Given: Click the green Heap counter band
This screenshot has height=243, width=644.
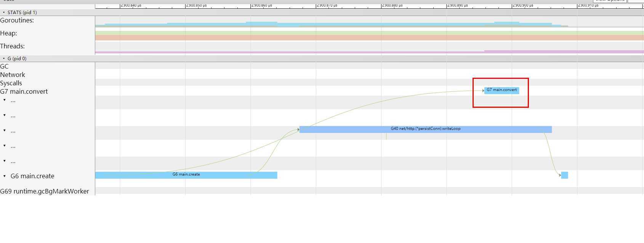Looking at the screenshot, I should [x=369, y=33].
